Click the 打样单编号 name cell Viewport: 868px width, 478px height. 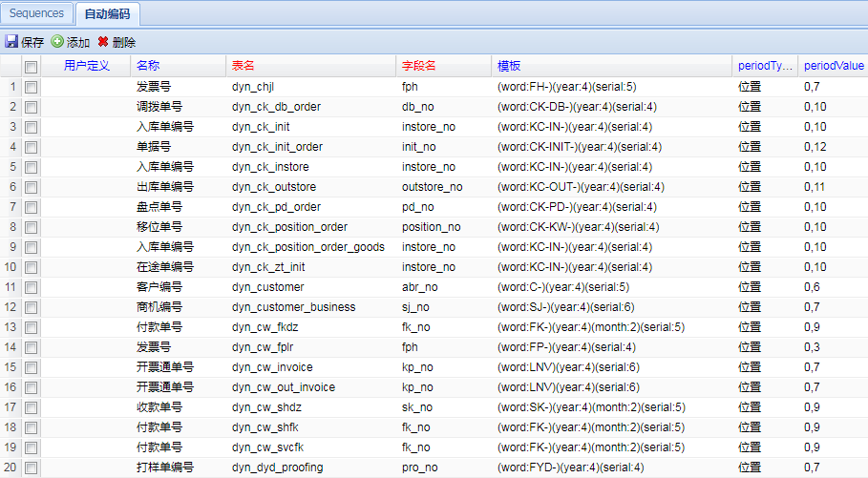coord(165,468)
